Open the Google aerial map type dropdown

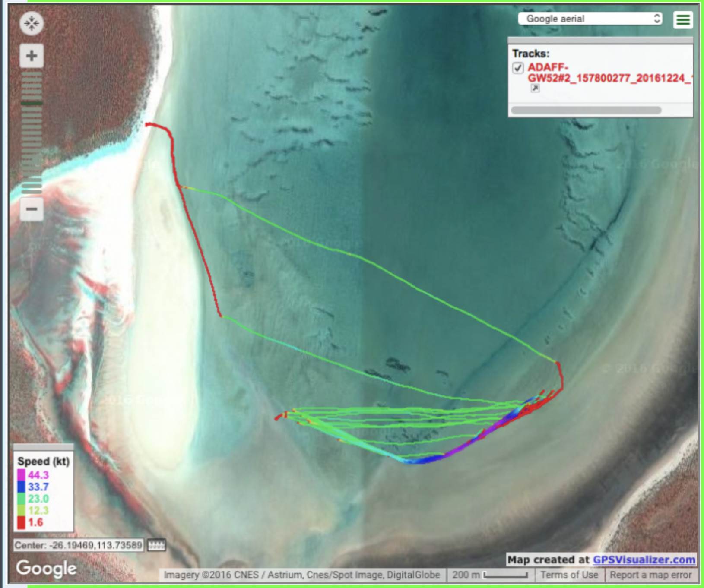[x=590, y=19]
